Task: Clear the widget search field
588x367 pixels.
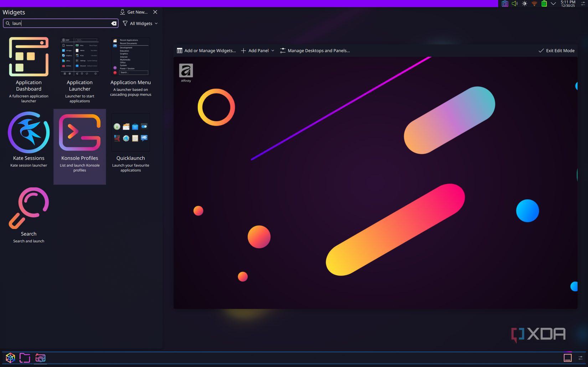Action: (114, 23)
